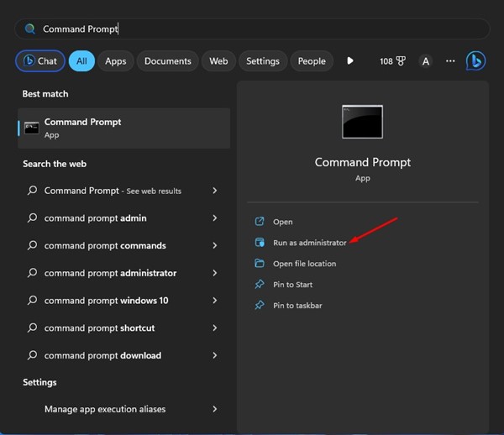The width and height of the screenshot is (504, 435).
Task: Click the large Command Prompt app icon
Action: tap(362, 122)
